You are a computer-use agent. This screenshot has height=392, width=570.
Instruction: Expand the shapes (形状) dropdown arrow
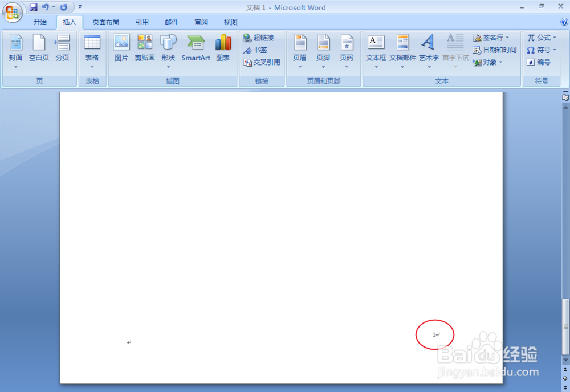(168, 67)
